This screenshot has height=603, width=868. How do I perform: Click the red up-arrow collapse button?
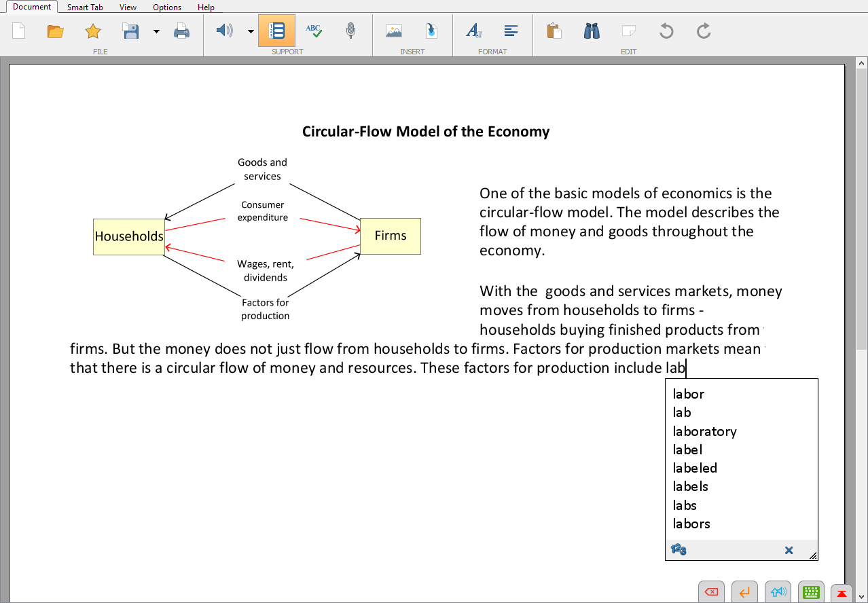(842, 593)
